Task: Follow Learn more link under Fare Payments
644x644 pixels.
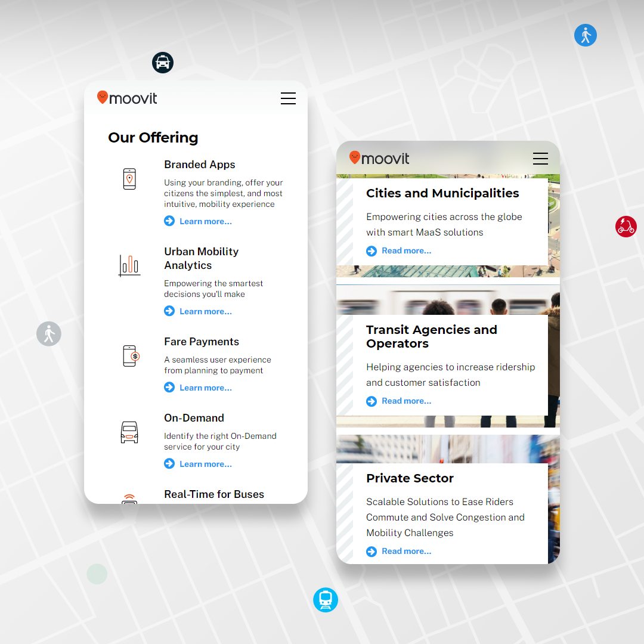Action: click(x=206, y=388)
